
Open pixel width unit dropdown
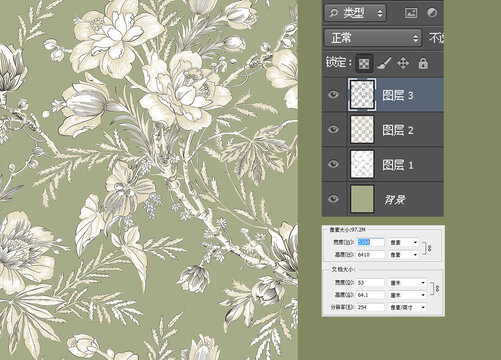coord(403,242)
